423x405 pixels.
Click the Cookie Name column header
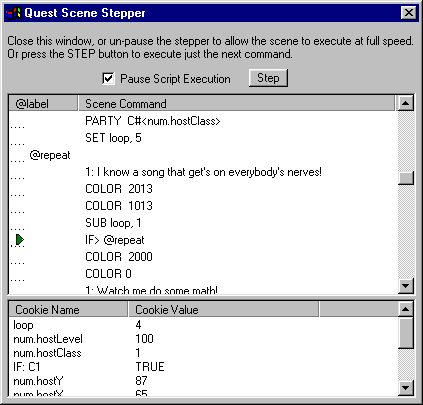click(x=68, y=310)
